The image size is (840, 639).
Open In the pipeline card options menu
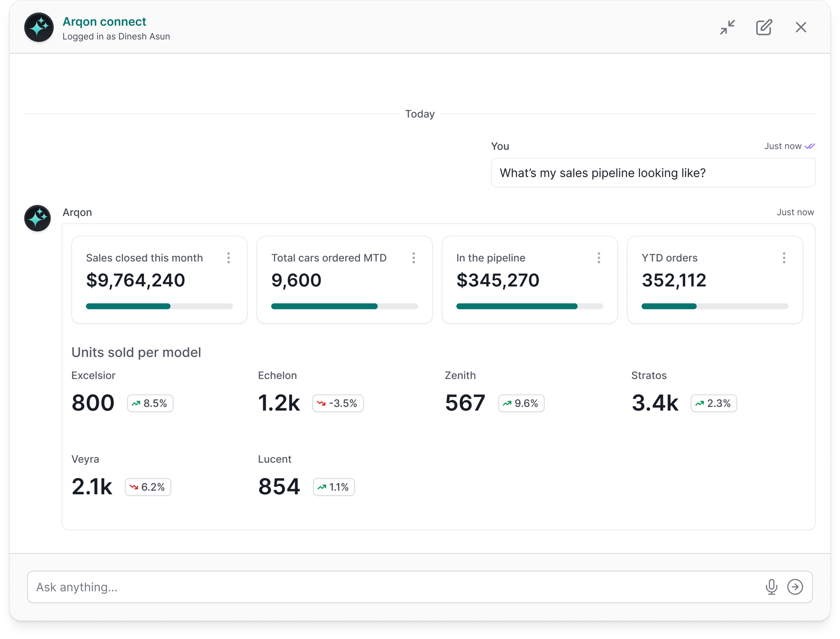click(598, 258)
